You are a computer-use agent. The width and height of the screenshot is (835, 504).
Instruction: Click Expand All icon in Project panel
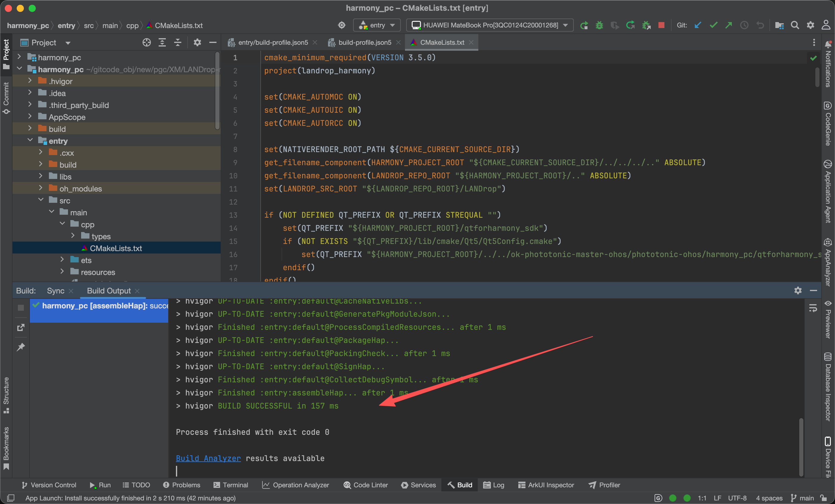(162, 43)
